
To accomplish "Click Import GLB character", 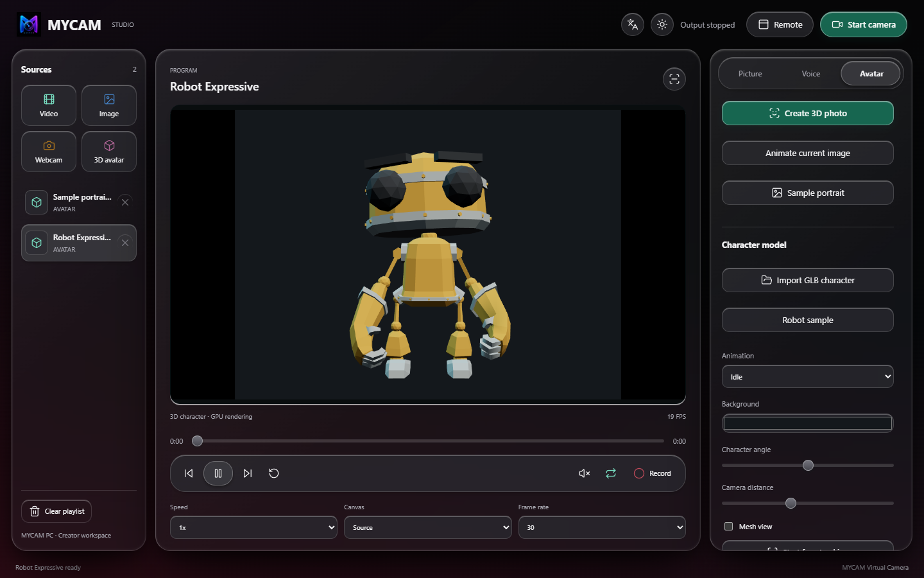I will [x=808, y=280].
